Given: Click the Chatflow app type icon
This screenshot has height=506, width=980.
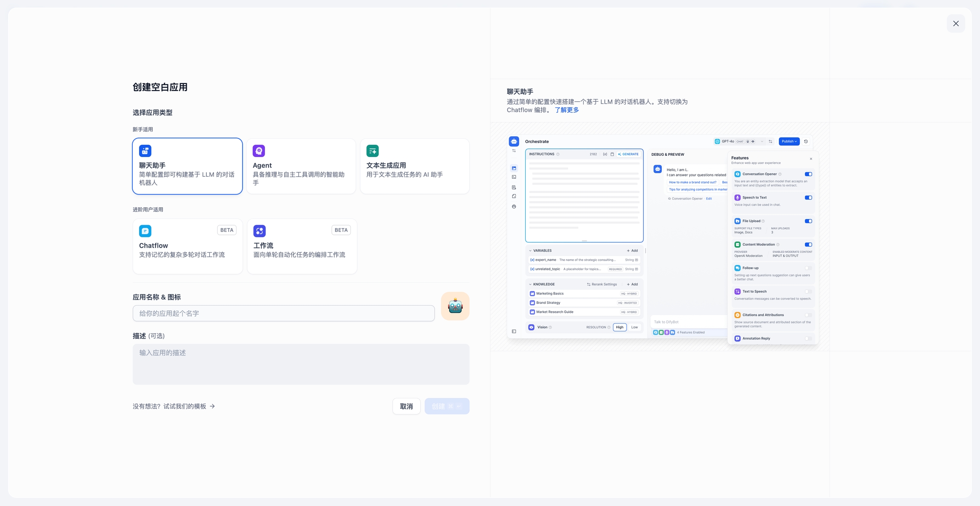Looking at the screenshot, I should coord(145,231).
